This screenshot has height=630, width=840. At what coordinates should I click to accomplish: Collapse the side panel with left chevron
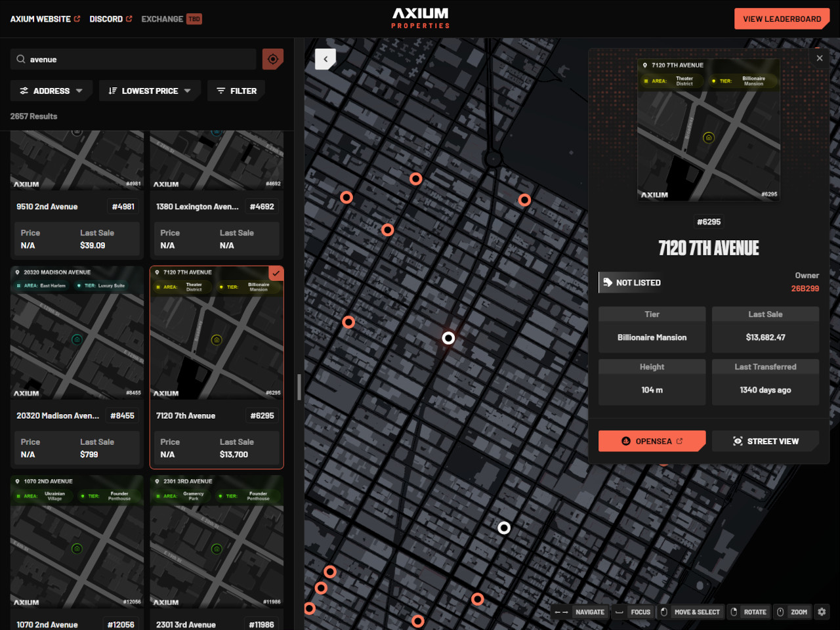[325, 59]
